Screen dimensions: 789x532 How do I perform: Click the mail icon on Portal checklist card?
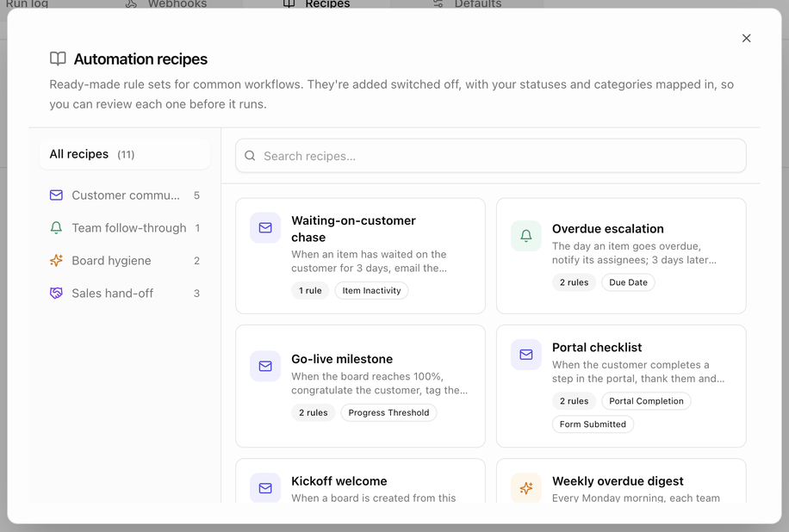525,355
